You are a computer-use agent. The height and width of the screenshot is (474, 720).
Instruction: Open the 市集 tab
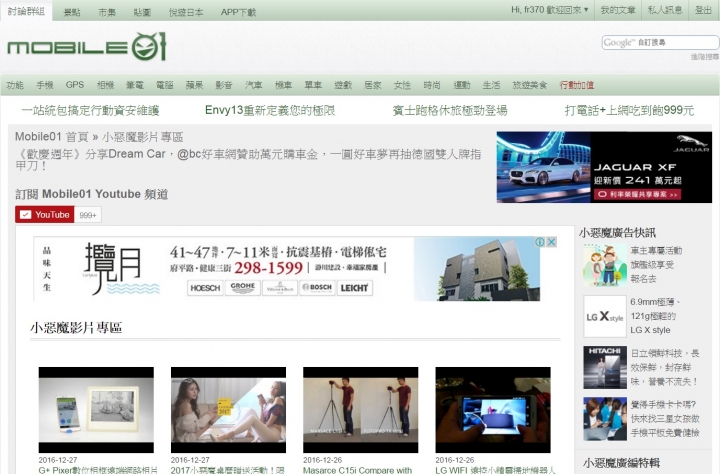(107, 12)
